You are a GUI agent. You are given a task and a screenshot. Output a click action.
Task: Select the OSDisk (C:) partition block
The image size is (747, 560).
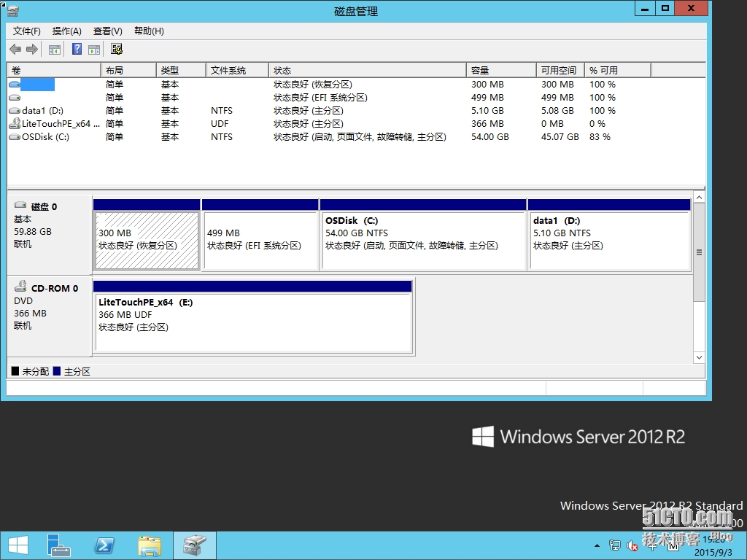click(424, 236)
